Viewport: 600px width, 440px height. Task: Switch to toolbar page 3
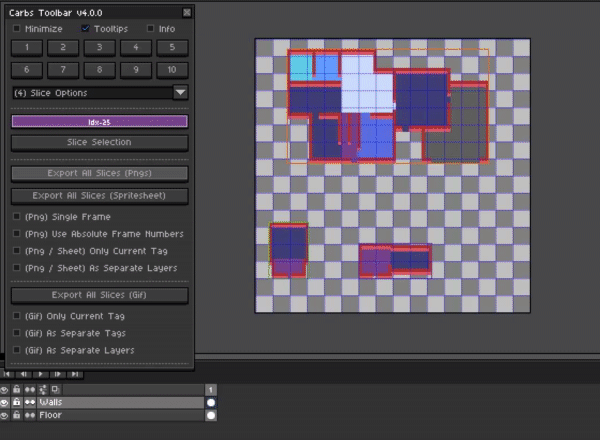(99, 47)
